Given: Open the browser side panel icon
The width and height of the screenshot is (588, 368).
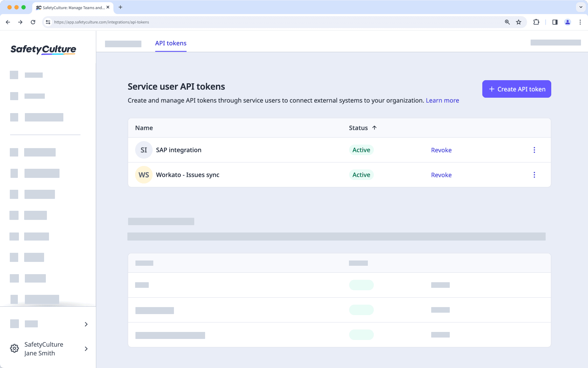Looking at the screenshot, I should [554, 22].
